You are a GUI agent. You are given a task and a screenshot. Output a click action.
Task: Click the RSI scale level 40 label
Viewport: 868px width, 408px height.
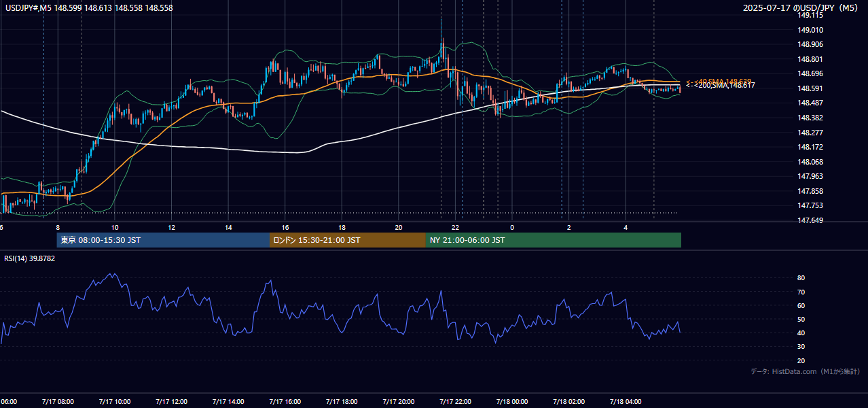801,333
